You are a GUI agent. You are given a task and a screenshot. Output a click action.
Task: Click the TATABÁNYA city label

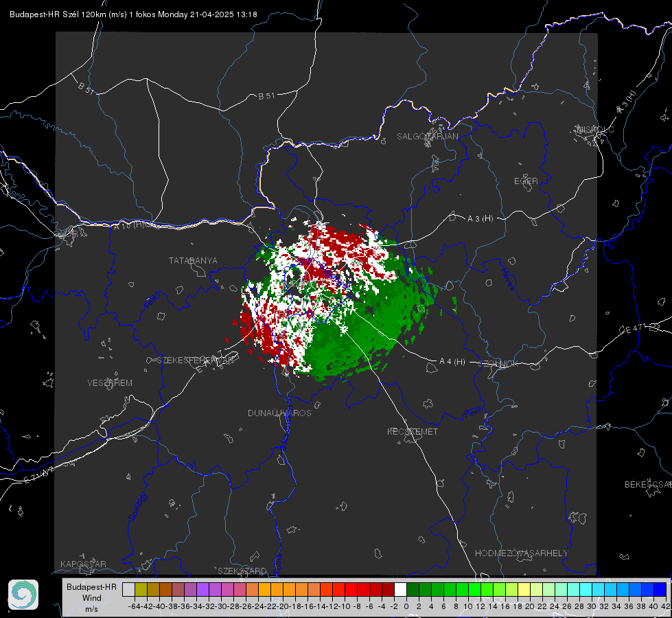click(x=193, y=260)
